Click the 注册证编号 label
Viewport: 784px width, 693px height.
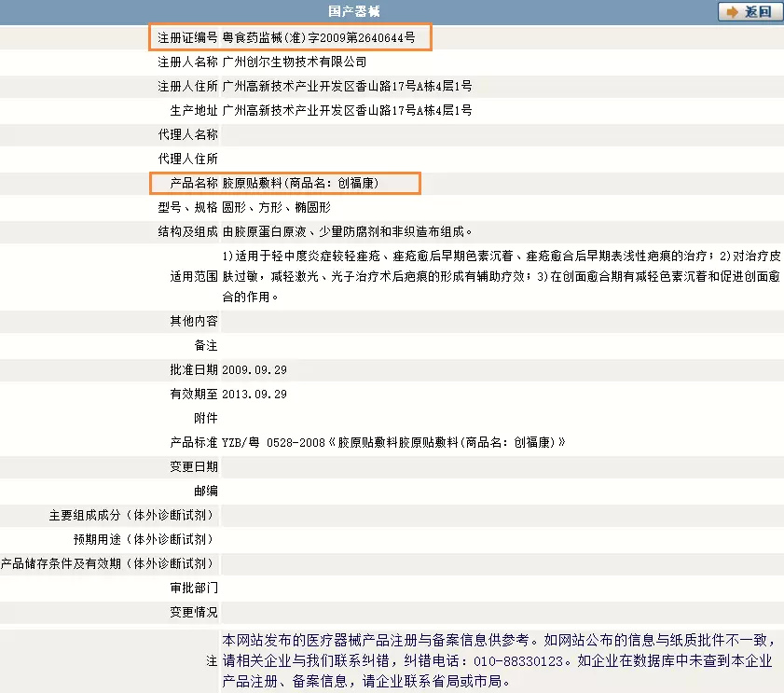point(187,38)
